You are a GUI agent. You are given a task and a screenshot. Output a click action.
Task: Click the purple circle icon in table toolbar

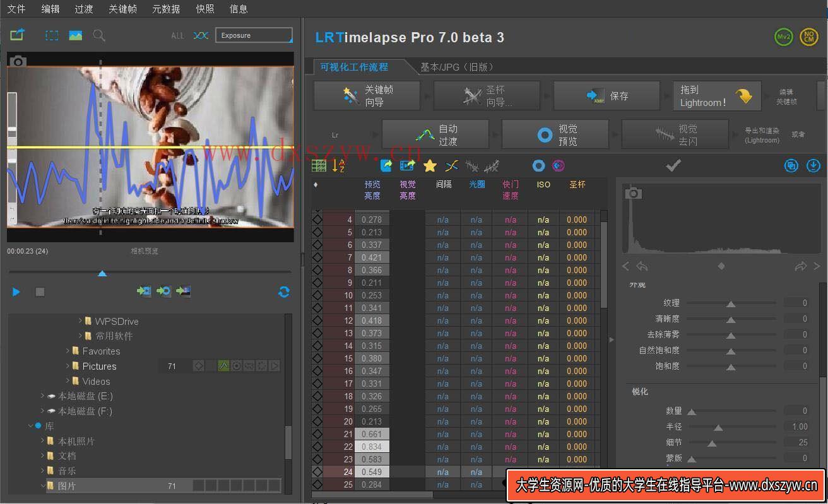[558, 166]
